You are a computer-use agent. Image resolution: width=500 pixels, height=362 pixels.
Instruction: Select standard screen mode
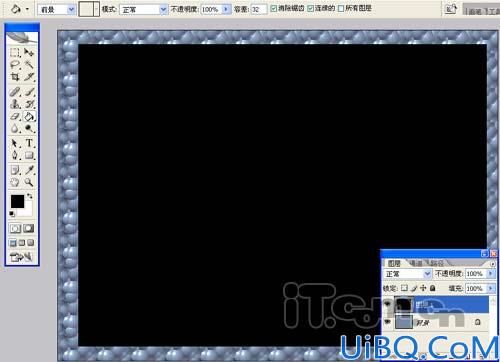[13, 243]
